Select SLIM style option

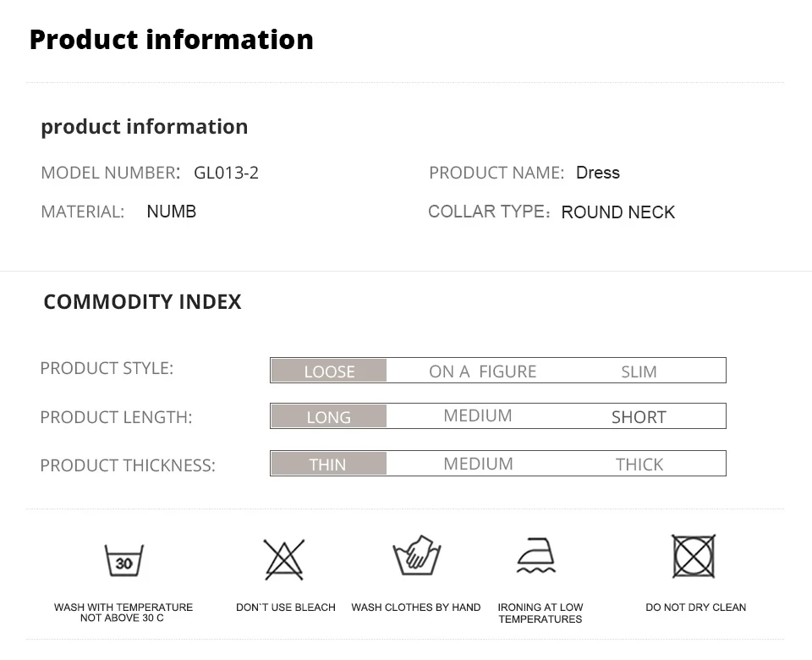click(x=639, y=371)
